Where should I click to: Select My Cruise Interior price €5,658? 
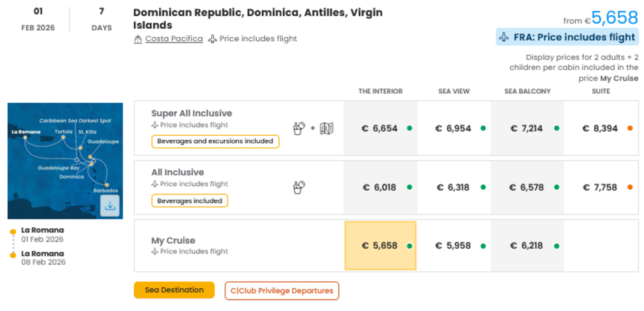click(380, 246)
